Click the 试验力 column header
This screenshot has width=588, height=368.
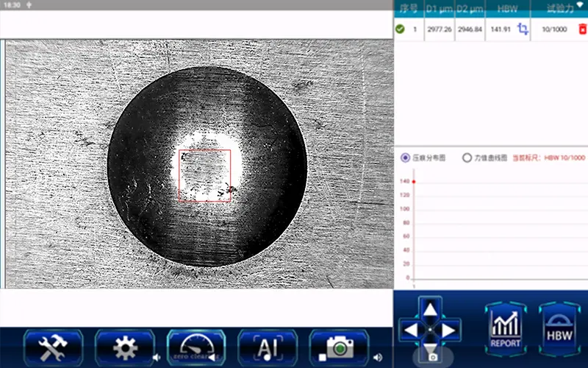tap(562, 9)
